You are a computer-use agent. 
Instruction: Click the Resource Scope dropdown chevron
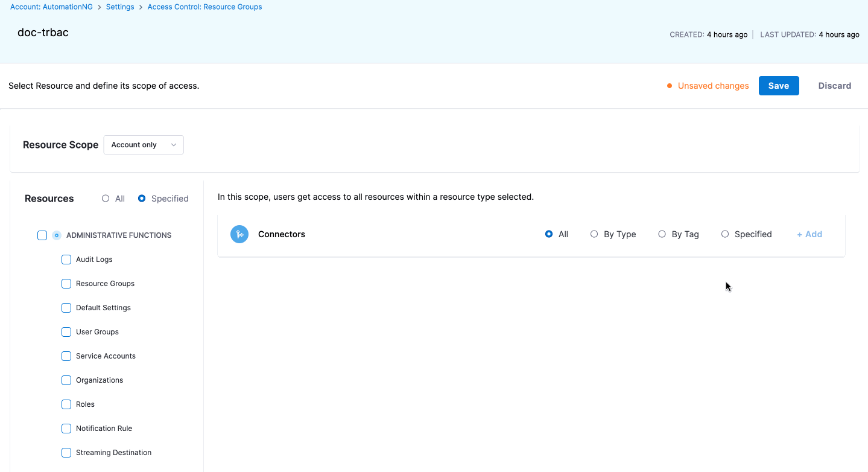click(174, 145)
